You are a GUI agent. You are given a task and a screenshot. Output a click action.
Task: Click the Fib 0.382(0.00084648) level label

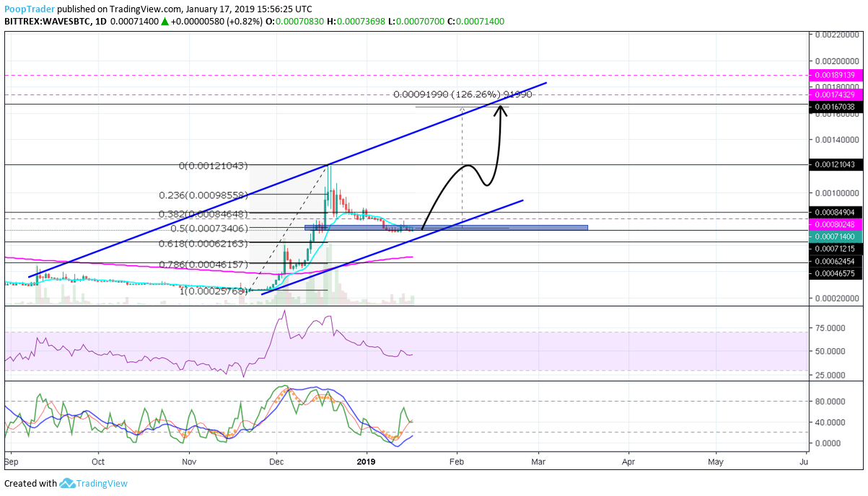pyautogui.click(x=203, y=214)
